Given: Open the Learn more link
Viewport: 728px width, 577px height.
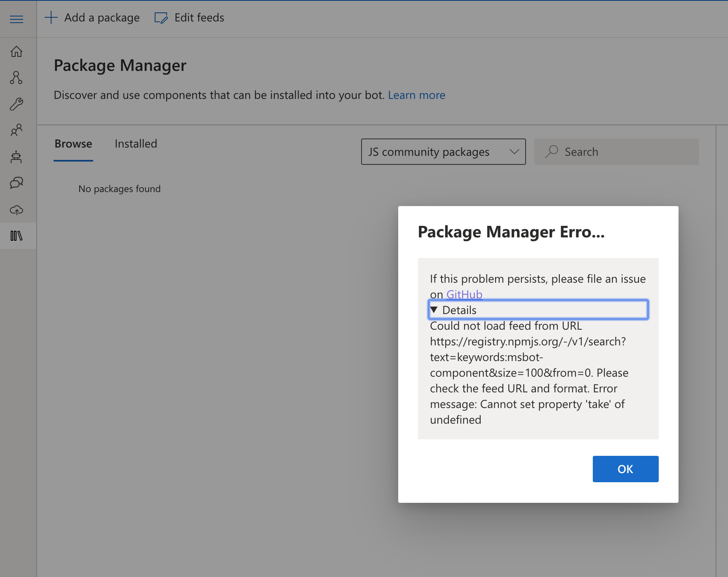Looking at the screenshot, I should [416, 95].
